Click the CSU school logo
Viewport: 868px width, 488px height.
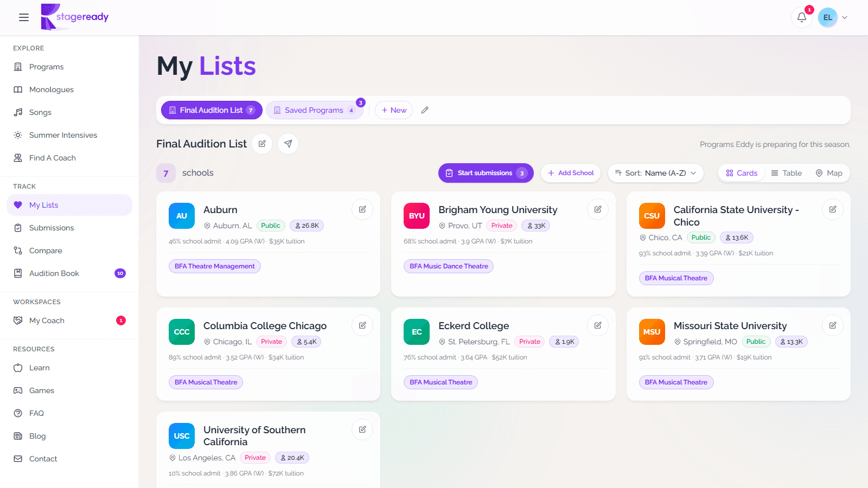(652, 216)
